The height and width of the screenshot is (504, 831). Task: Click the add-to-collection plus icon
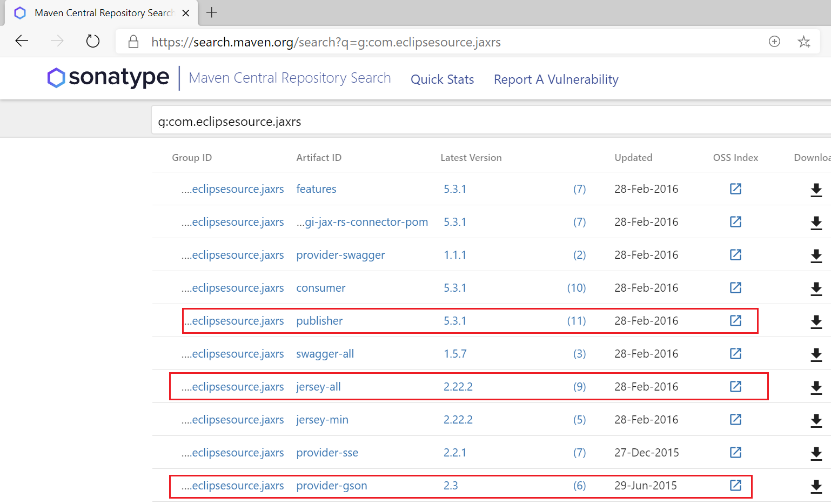(x=774, y=42)
